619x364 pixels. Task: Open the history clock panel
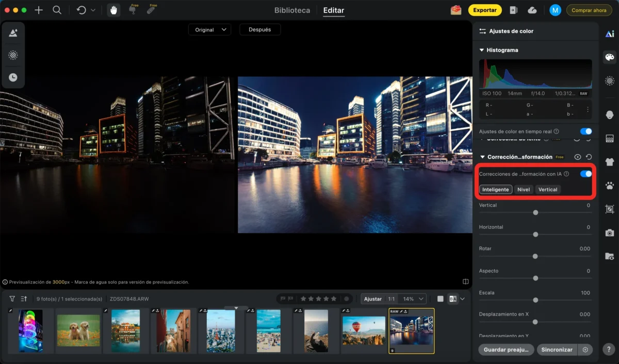point(13,77)
